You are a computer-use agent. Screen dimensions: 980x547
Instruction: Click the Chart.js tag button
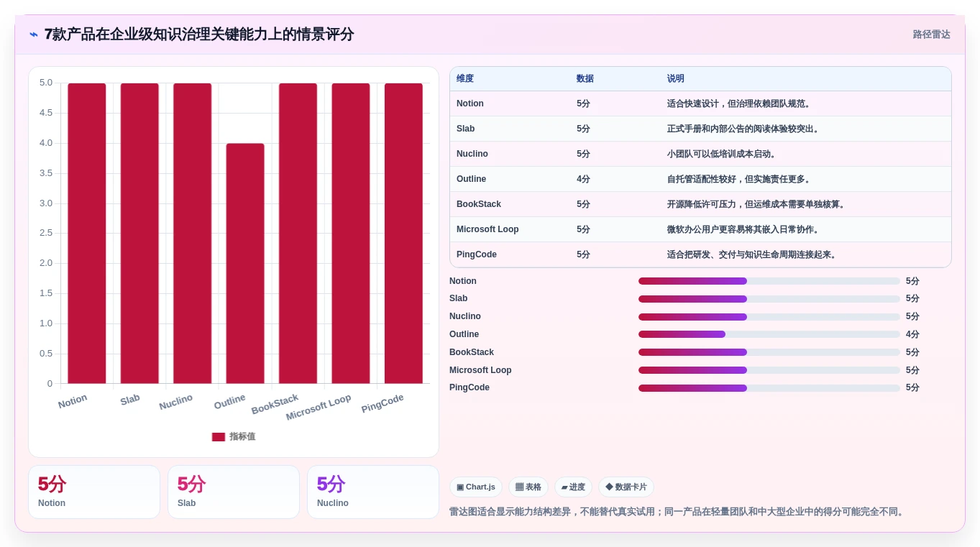coord(476,487)
